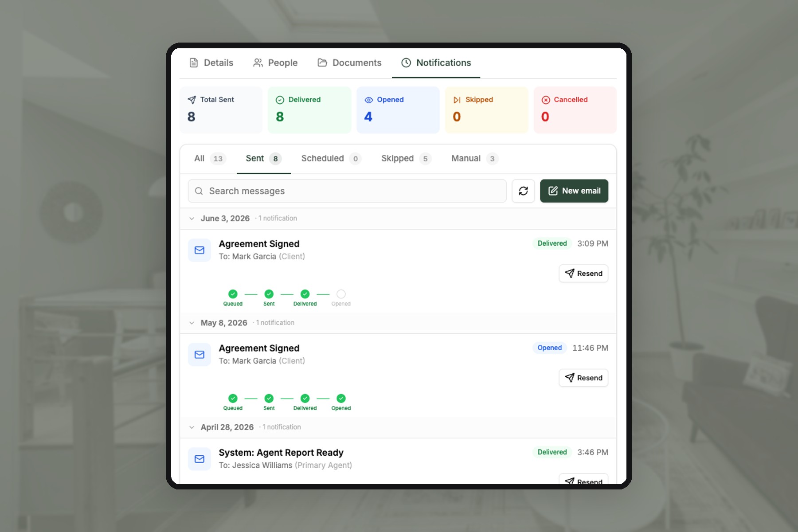The image size is (798, 532).
Task: Open the Details tab
Action: [211, 63]
